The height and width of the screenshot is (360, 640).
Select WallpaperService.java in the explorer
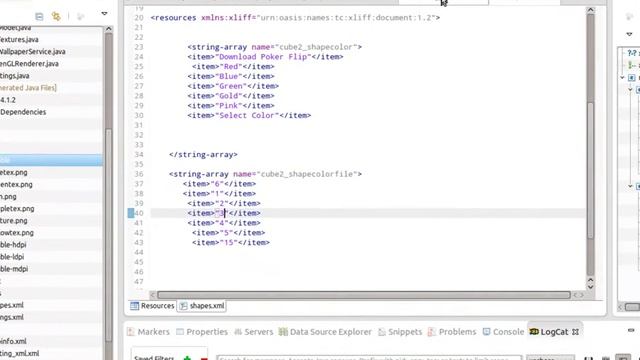pyautogui.click(x=33, y=51)
